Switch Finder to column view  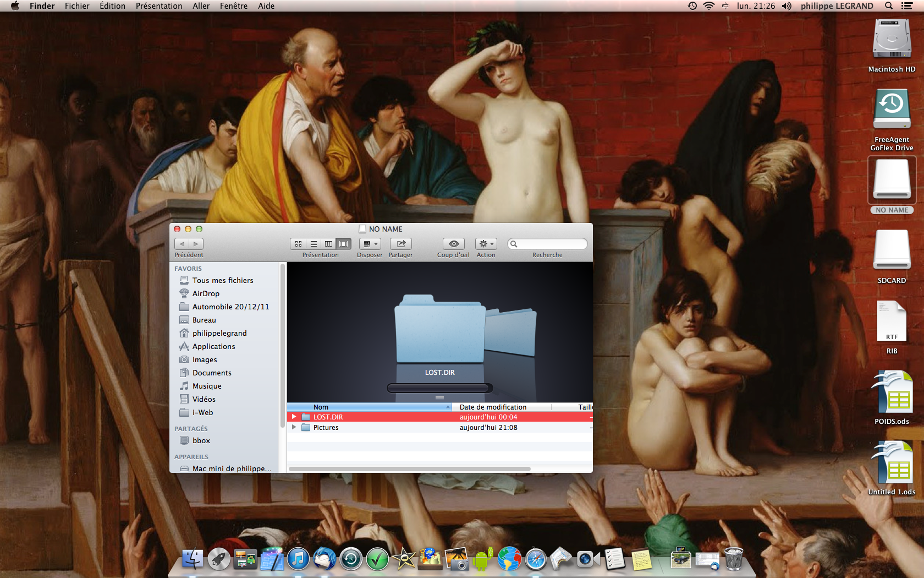point(328,244)
